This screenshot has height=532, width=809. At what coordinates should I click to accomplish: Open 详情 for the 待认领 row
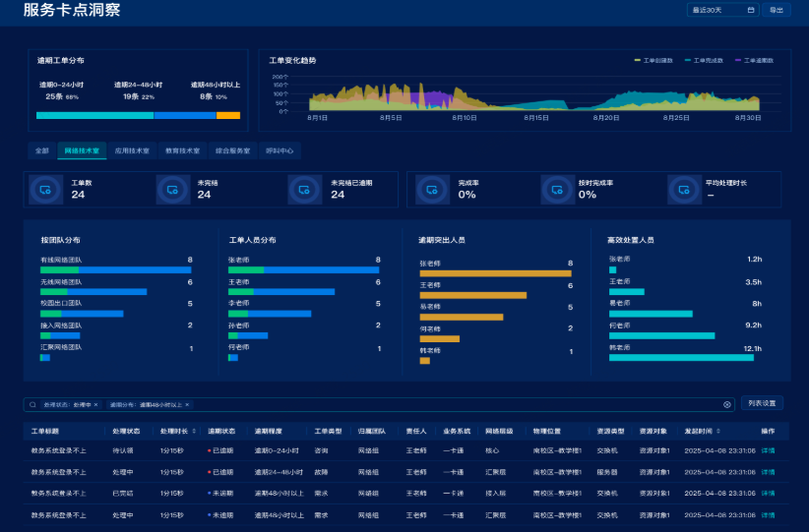coord(768,450)
